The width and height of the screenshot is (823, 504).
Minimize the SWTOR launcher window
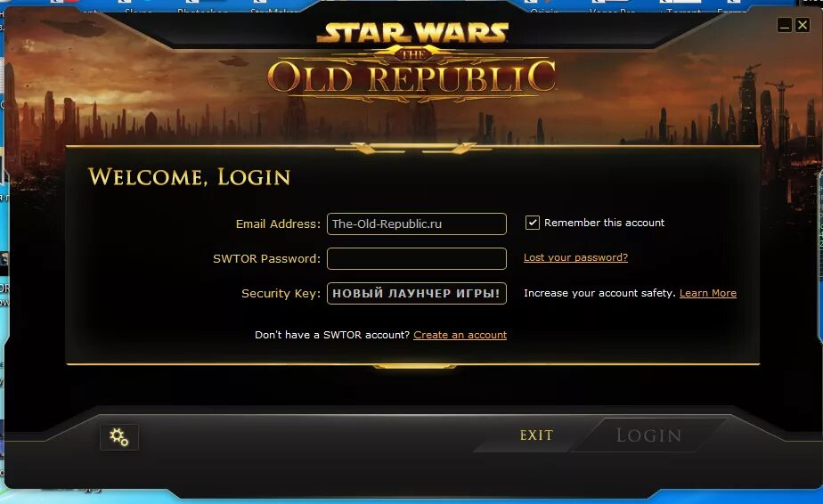tap(784, 25)
